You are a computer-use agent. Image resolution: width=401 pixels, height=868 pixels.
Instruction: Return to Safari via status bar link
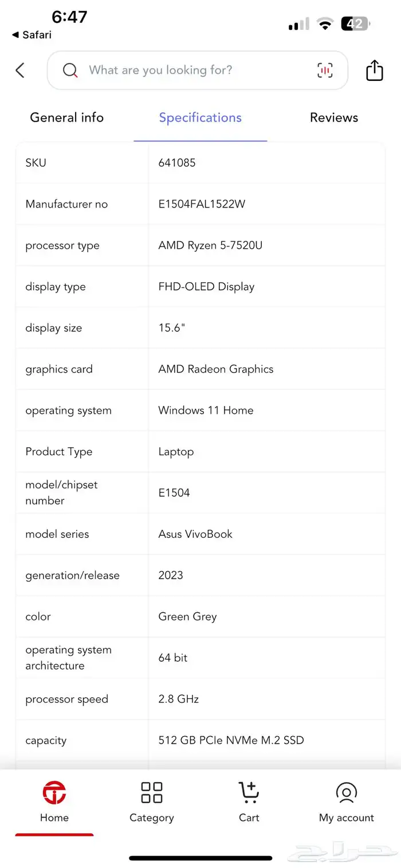pos(32,35)
